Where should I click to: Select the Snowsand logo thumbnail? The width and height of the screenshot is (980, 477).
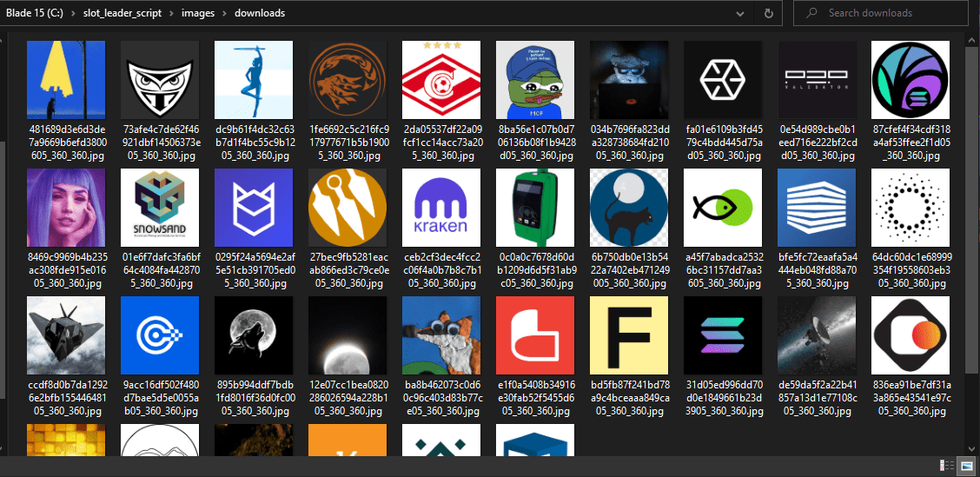click(160, 208)
